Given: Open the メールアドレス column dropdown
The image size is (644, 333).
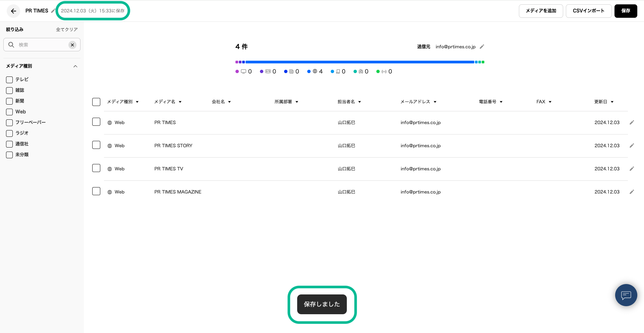Looking at the screenshot, I should click(435, 102).
